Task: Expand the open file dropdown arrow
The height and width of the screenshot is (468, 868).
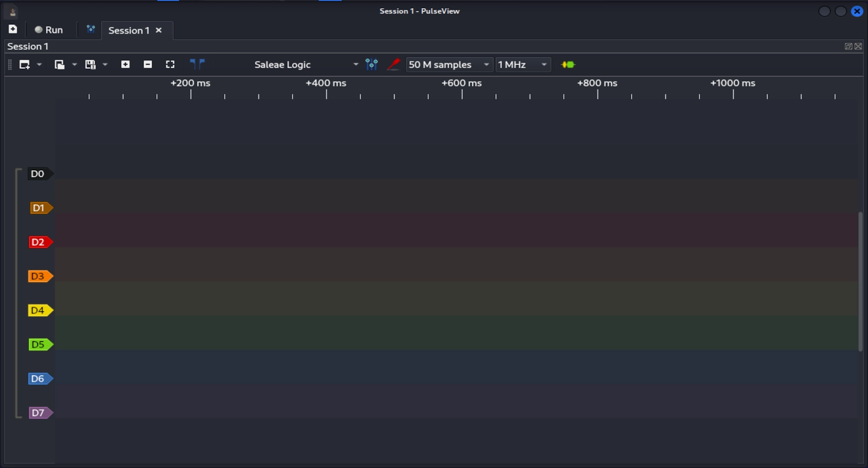Action: point(74,65)
